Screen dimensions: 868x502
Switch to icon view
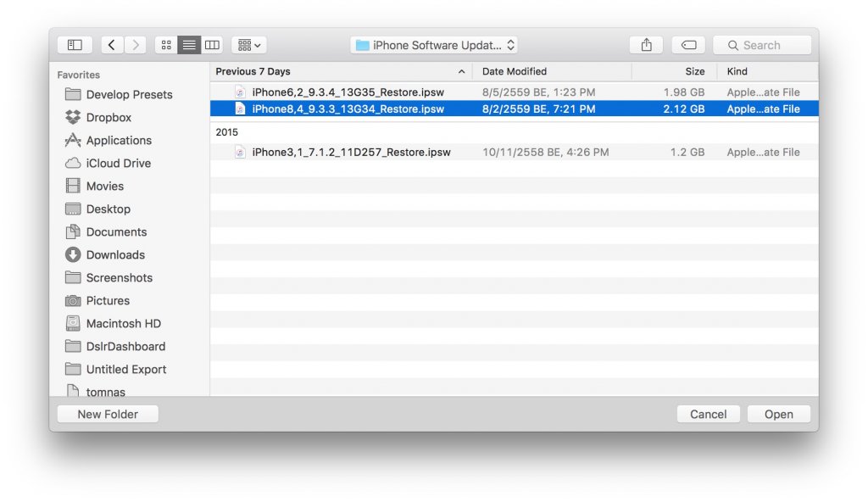click(166, 44)
